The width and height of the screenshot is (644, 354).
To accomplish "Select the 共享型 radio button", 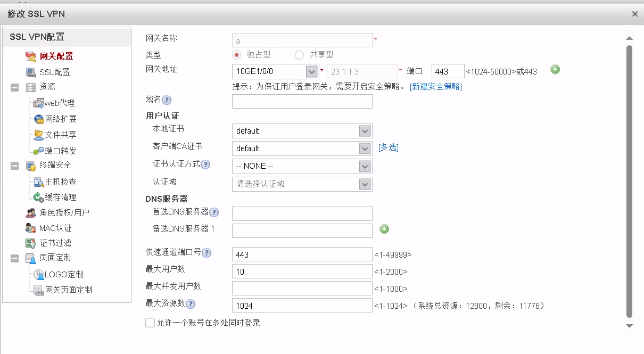I will 300,55.
